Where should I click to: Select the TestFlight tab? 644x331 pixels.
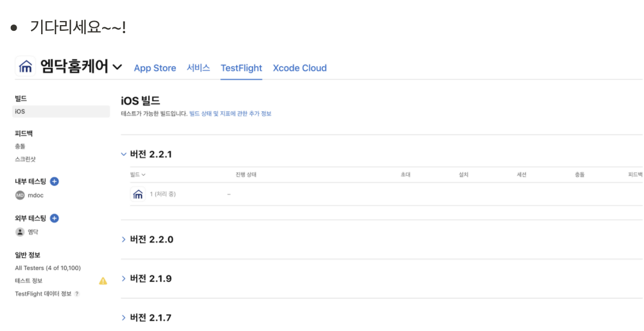tap(241, 68)
